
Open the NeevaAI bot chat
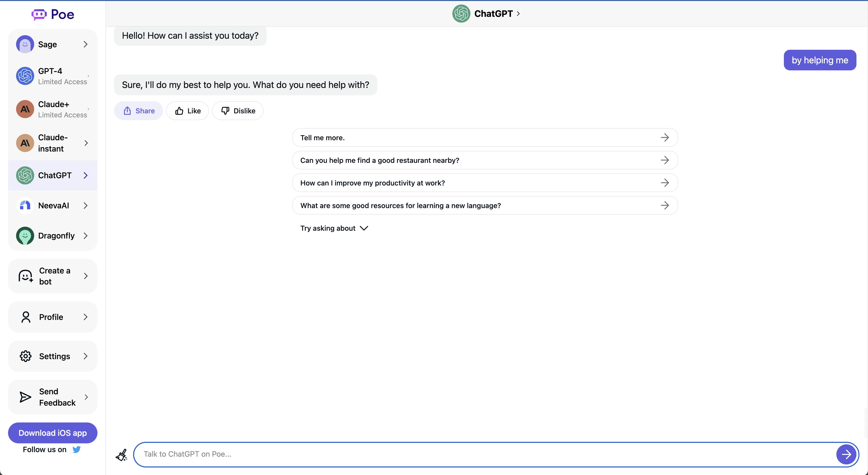(x=53, y=205)
